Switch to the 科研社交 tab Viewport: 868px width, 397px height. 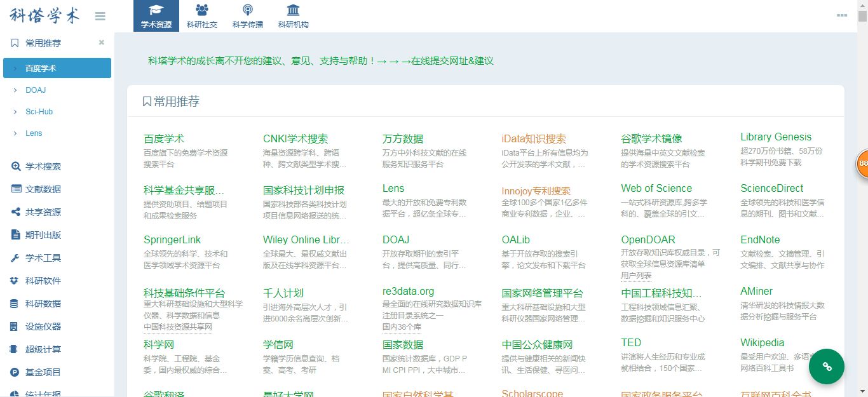pyautogui.click(x=202, y=16)
